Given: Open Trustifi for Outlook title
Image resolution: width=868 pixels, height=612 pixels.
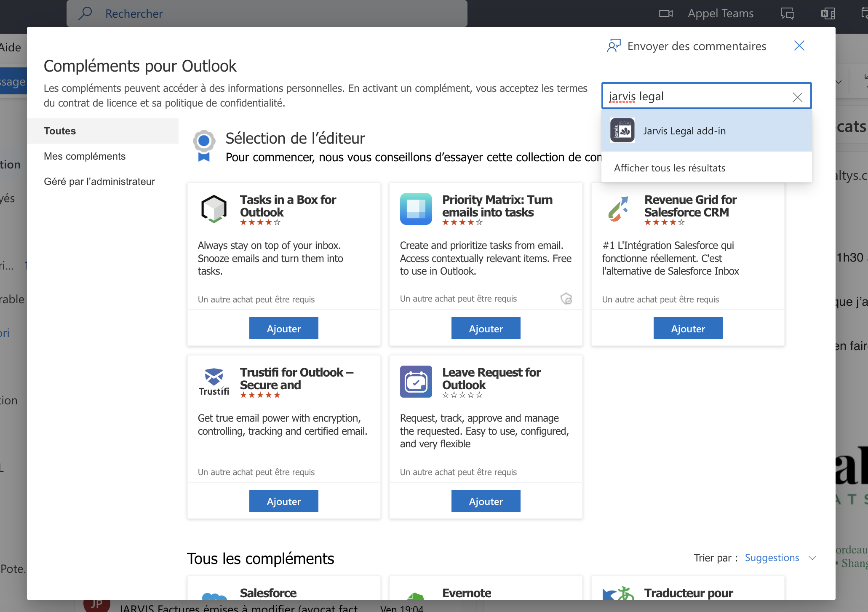Looking at the screenshot, I should click(297, 378).
